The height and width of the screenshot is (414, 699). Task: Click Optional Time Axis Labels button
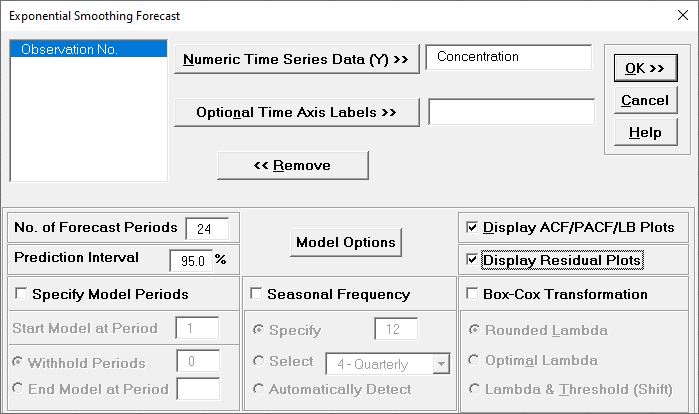click(x=296, y=112)
